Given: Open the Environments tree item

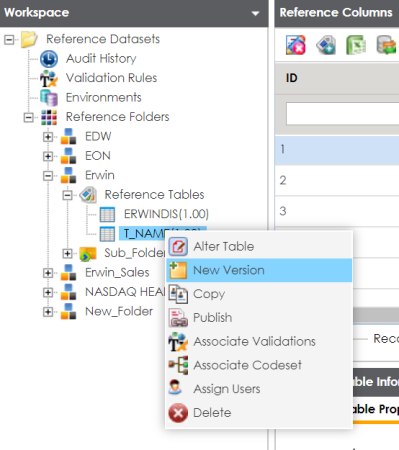Looking at the screenshot, I should tap(104, 98).
